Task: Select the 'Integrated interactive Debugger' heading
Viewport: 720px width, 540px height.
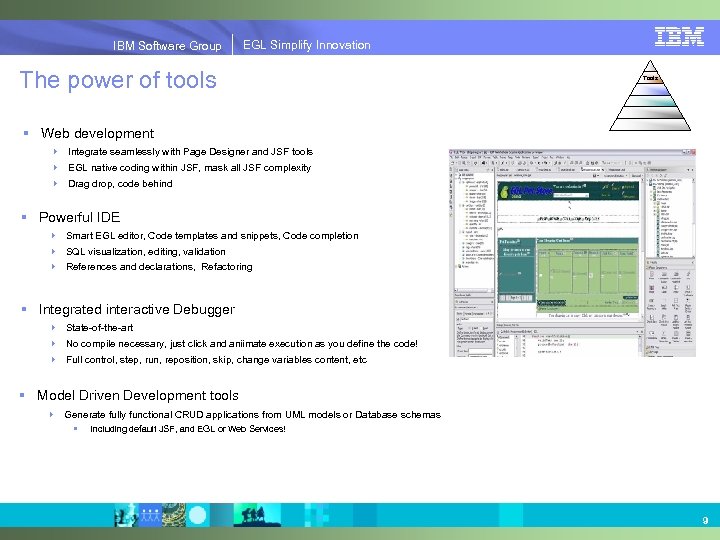Action: (137, 309)
